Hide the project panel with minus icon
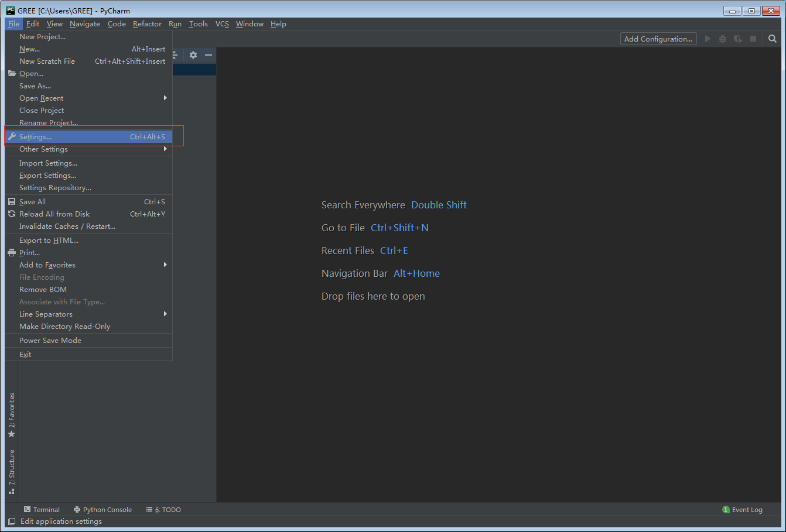Screen dimensions: 786x532 point(209,55)
